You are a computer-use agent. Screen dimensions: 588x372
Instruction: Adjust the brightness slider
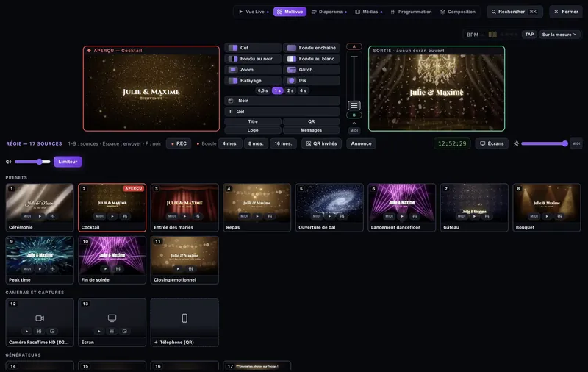[545, 143]
